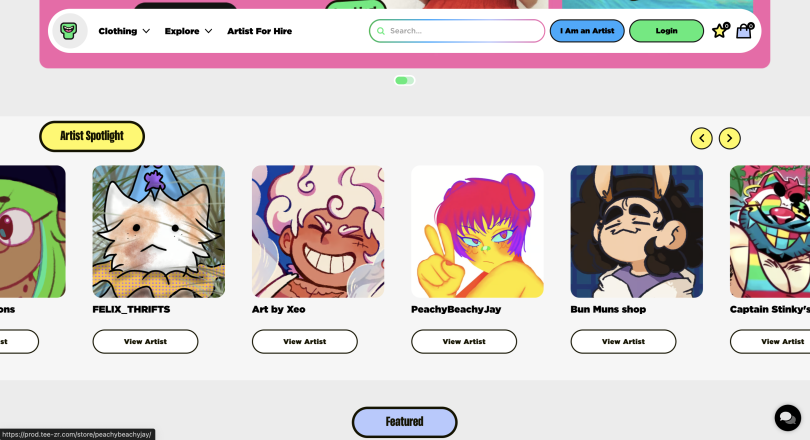Click the Search input field
The image size is (810, 440).
pos(457,31)
